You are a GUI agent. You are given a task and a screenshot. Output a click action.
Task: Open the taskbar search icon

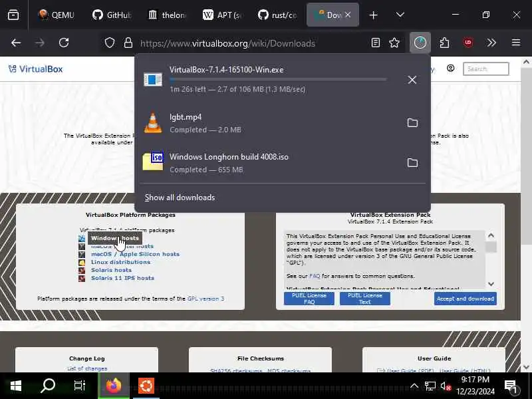click(47, 386)
